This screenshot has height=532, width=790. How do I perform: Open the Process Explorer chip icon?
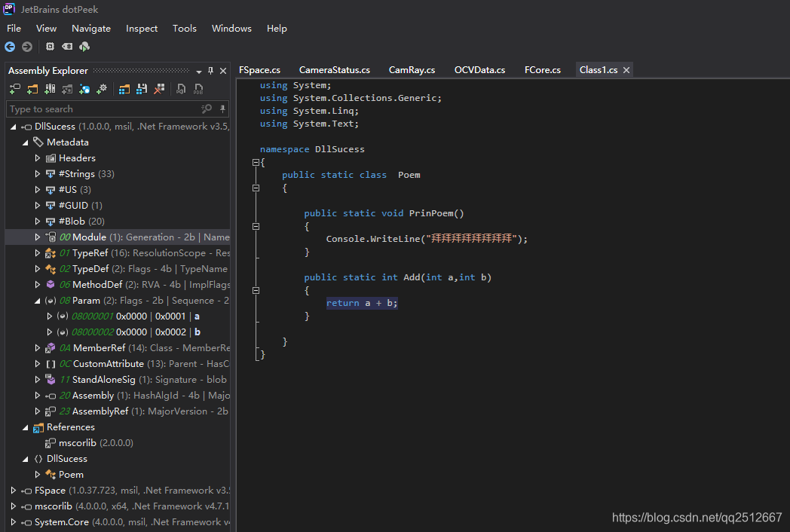(x=50, y=47)
